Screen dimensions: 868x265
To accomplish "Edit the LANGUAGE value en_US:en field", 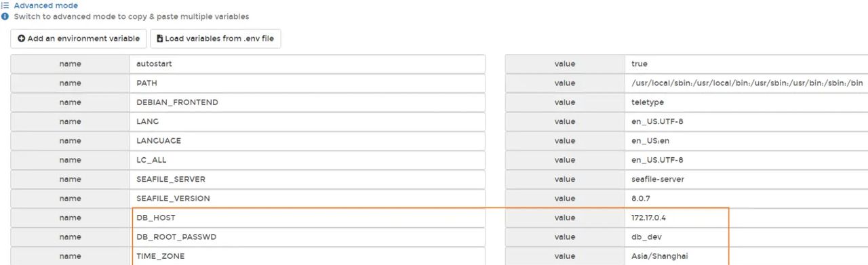I will point(746,141).
